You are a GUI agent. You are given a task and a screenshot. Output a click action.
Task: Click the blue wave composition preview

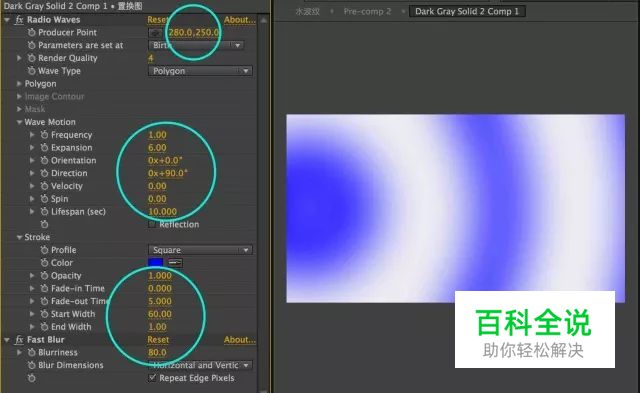pyautogui.click(x=455, y=208)
